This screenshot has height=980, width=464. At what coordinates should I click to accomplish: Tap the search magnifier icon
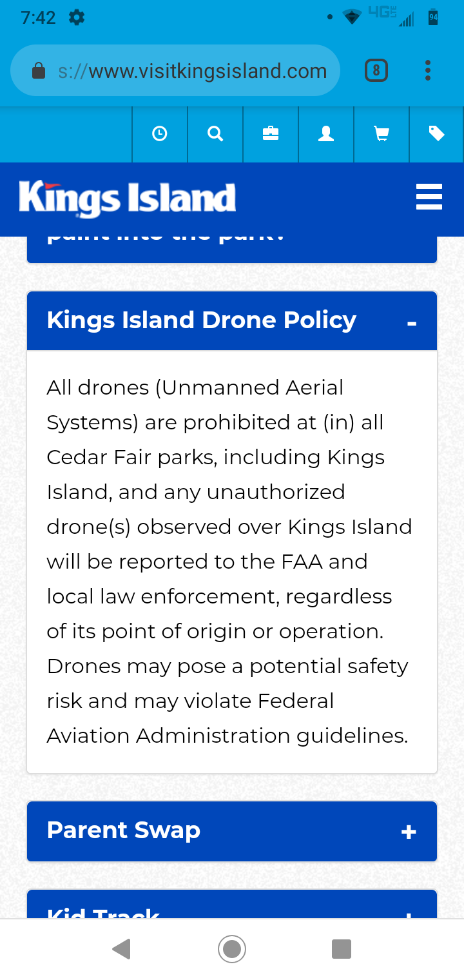(x=215, y=134)
